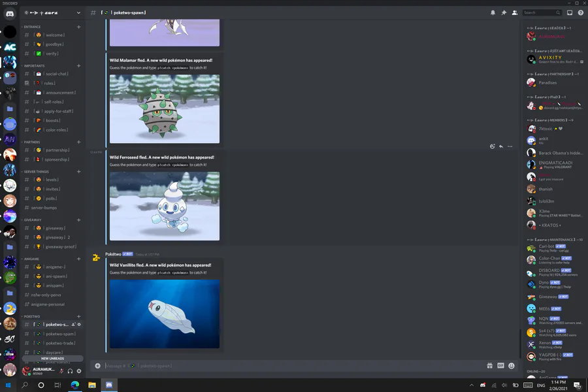Switch to the poketwo-trade channel
The image size is (588, 392).
click(52, 343)
